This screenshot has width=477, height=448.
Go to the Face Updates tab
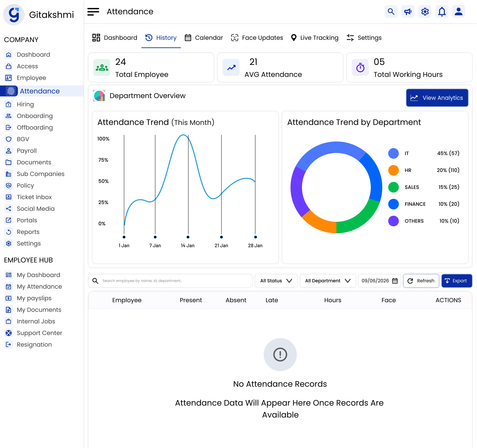coord(257,38)
